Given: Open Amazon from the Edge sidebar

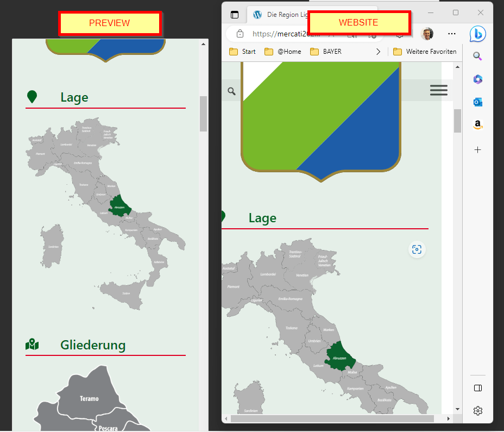Looking at the screenshot, I should point(477,126).
